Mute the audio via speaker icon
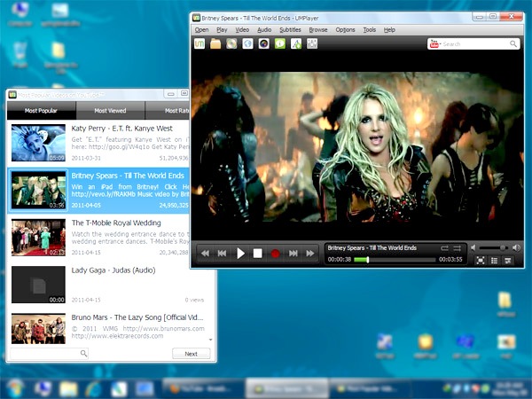Image resolution: width=532 pixels, height=399 pixels. point(474,247)
